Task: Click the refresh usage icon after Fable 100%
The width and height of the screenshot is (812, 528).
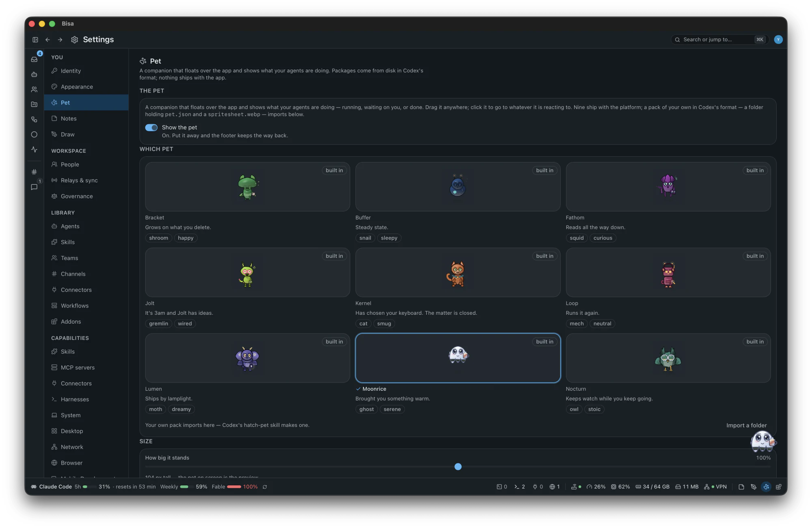Action: tap(265, 487)
